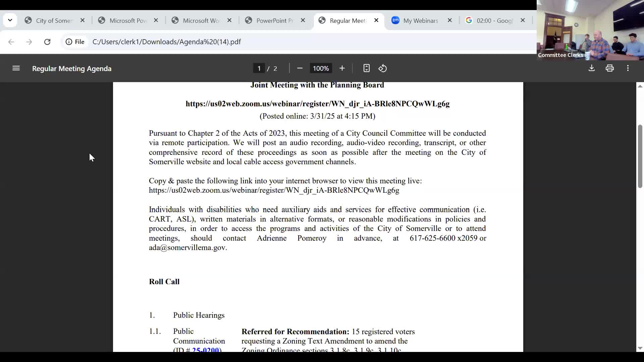
Task: Print the agenda document
Action: [610, 68]
